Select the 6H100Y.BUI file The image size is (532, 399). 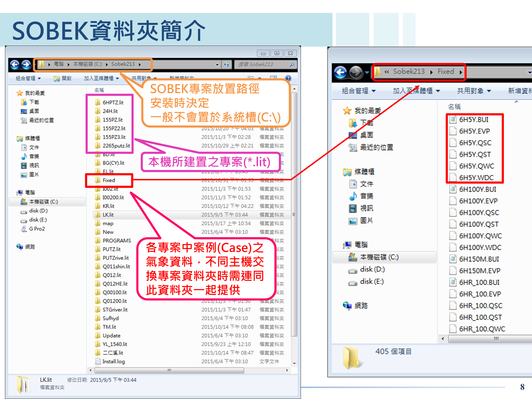(473, 189)
